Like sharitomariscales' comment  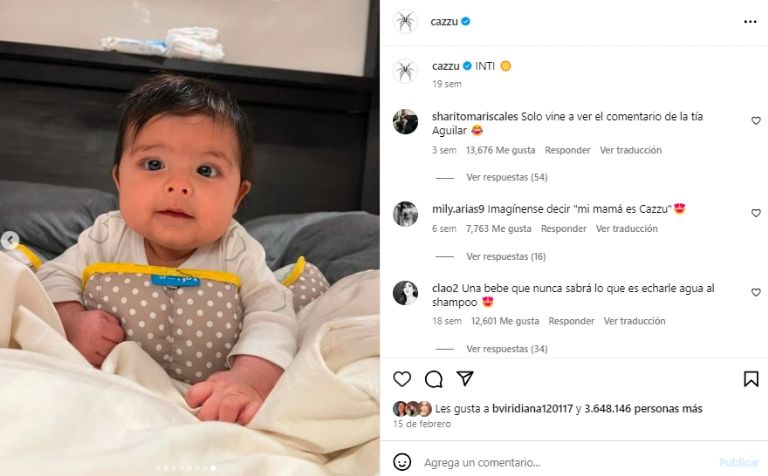point(756,120)
